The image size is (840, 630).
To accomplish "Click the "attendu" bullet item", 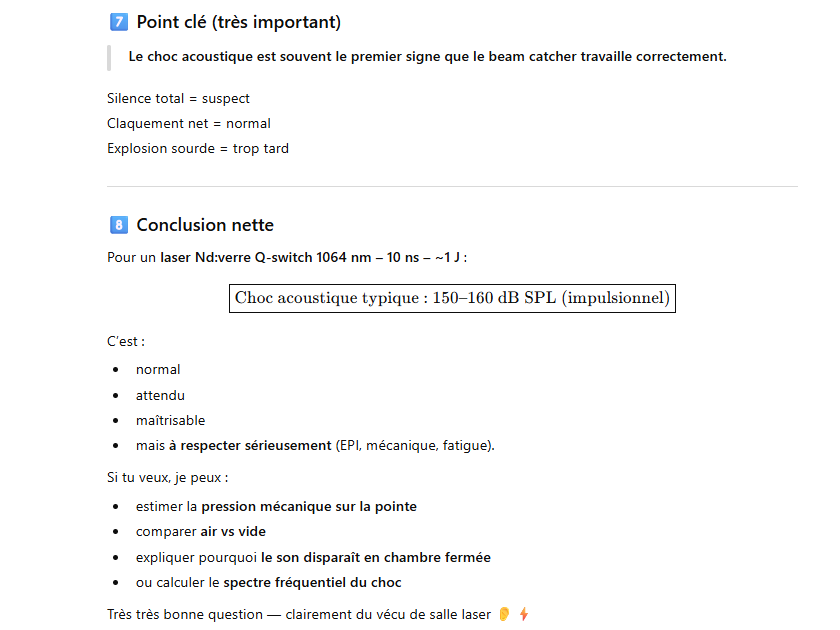I will [160, 395].
